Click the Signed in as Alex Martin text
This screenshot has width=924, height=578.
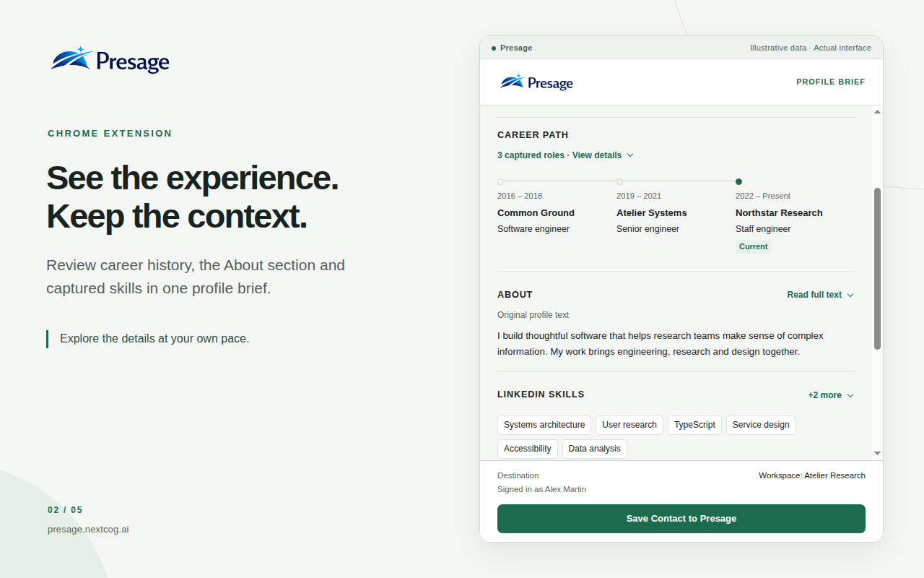coord(542,489)
